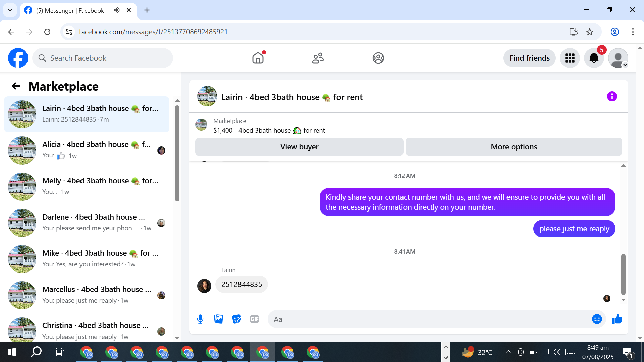Open the Chrome tab search dropdown
The width and height of the screenshot is (644, 362).
[10, 10]
